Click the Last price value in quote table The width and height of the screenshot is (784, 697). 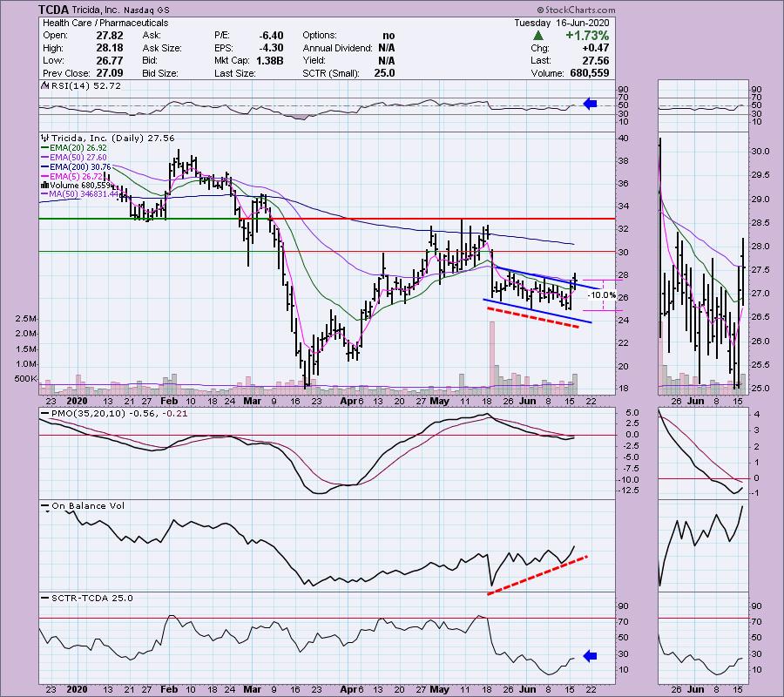[596, 60]
